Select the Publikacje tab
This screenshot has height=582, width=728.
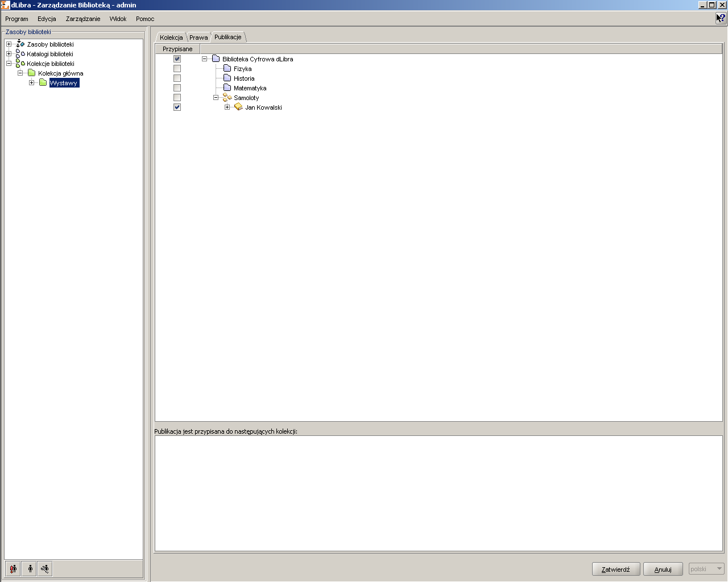(228, 37)
